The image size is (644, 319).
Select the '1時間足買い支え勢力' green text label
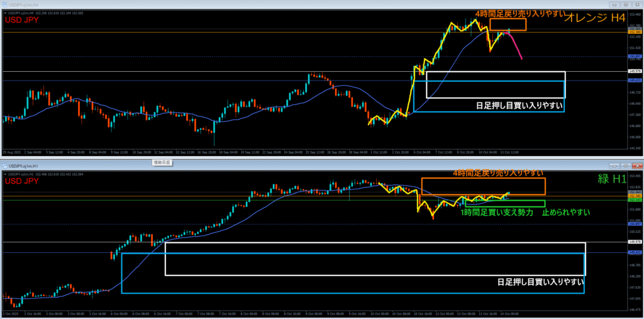tap(497, 213)
